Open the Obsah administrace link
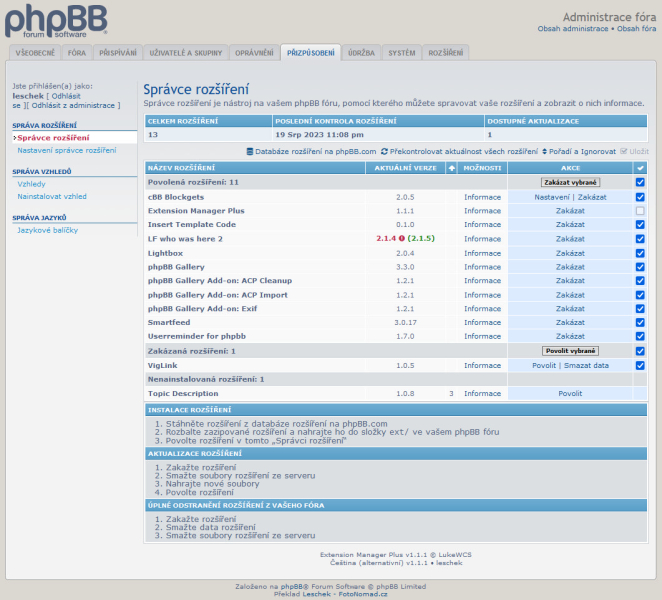662x600 pixels. 573,29
